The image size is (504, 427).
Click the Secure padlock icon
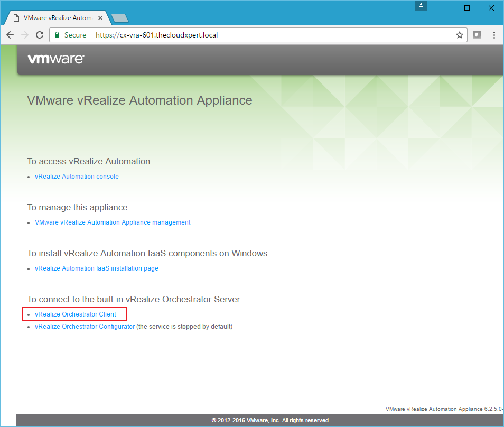point(57,35)
